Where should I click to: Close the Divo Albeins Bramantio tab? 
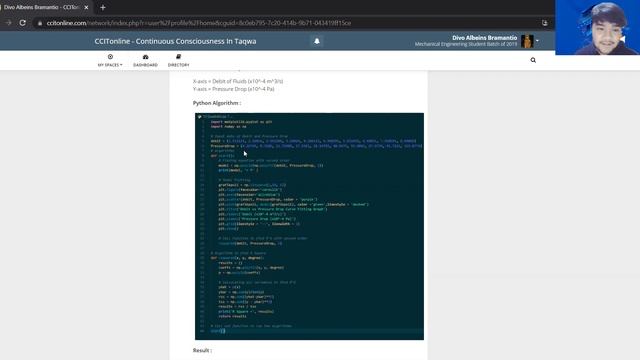[86, 7]
